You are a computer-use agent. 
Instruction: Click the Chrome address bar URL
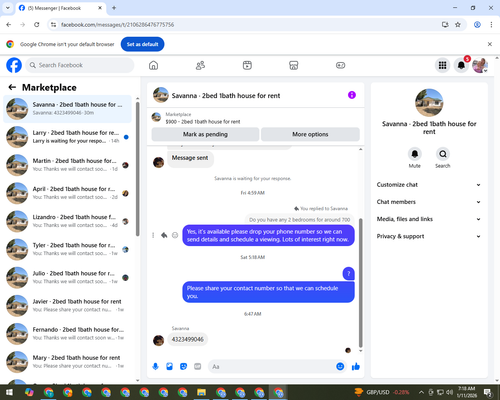[117, 25]
